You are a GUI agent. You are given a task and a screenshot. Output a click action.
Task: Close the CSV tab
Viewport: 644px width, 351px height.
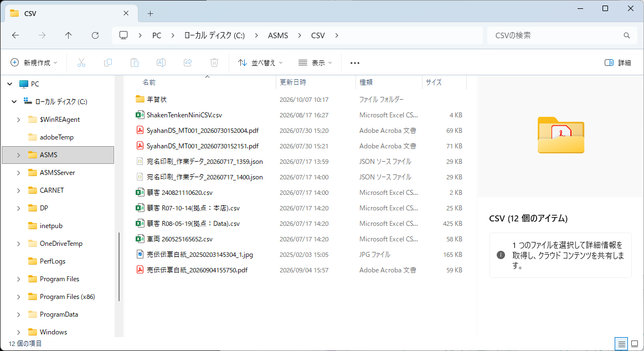(x=126, y=13)
